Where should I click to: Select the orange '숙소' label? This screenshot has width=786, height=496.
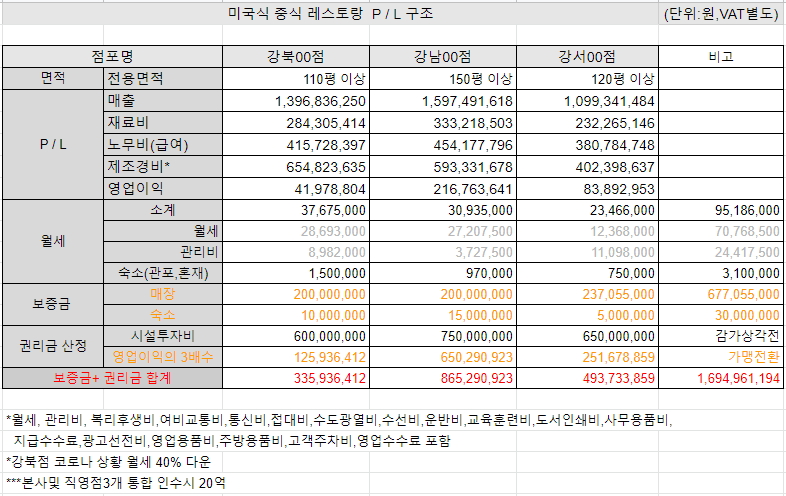[x=163, y=315]
